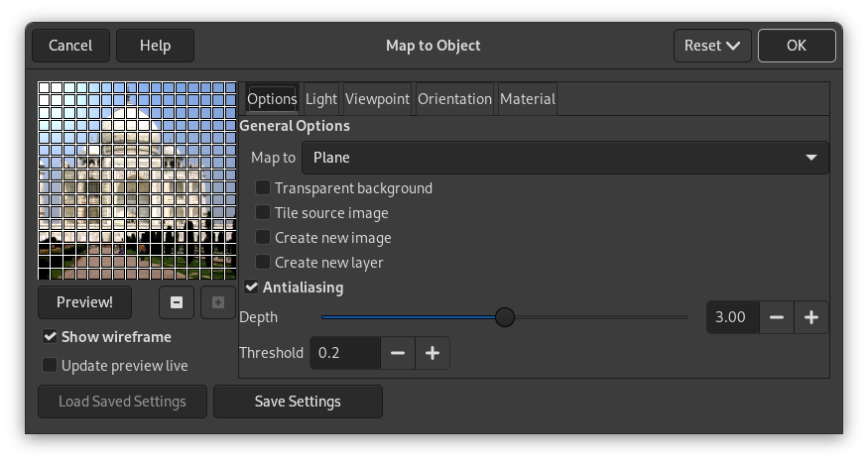Switch to the Light tab
868x462 pixels.
(321, 99)
